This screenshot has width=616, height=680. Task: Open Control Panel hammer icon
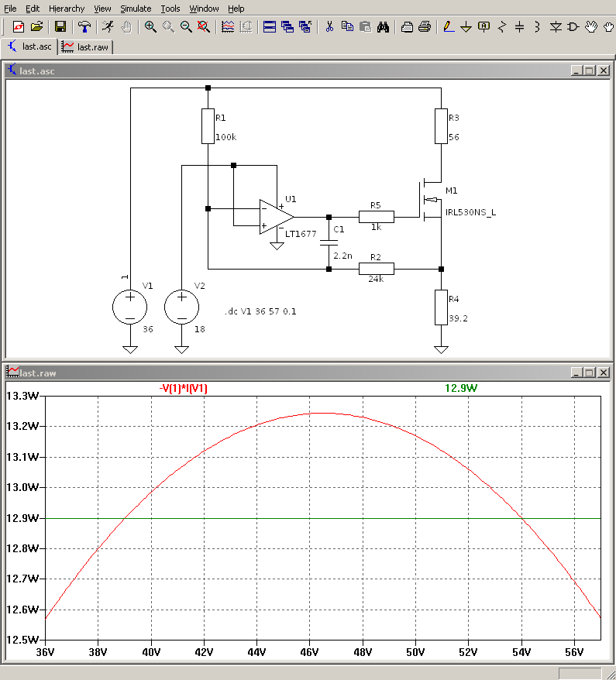point(84,27)
